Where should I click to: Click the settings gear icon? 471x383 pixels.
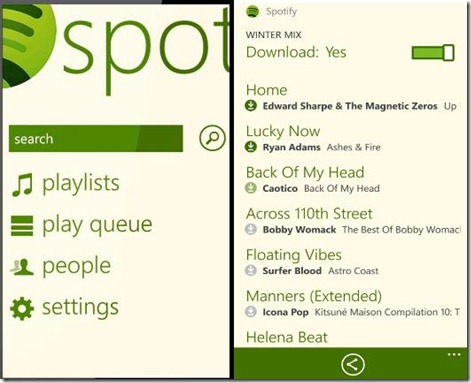[x=22, y=308]
